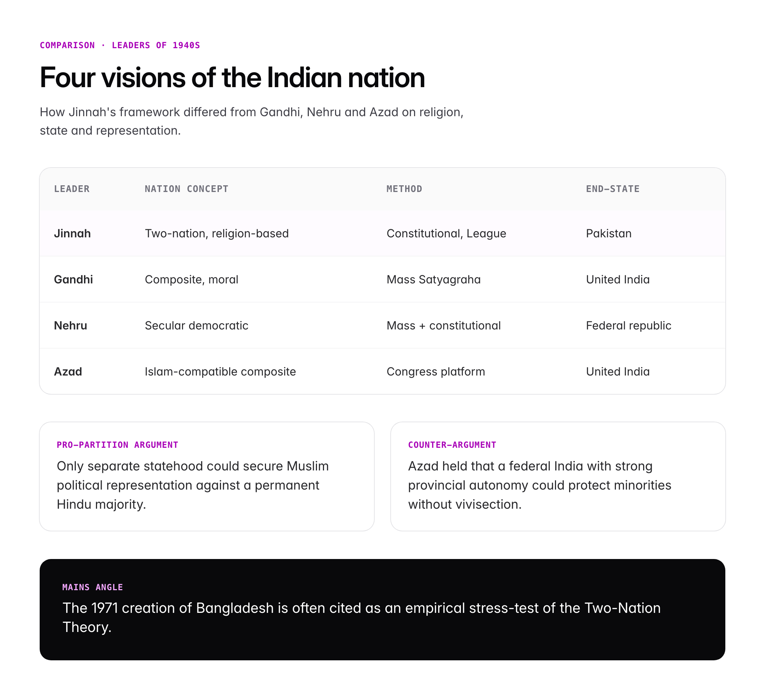Image resolution: width=765 pixels, height=700 pixels.
Task: Select the "Congress platform" method cell
Action: tap(436, 371)
